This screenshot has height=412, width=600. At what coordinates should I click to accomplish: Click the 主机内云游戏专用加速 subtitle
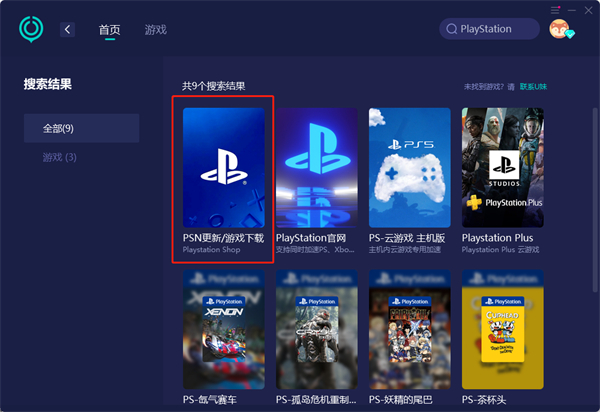coord(405,250)
